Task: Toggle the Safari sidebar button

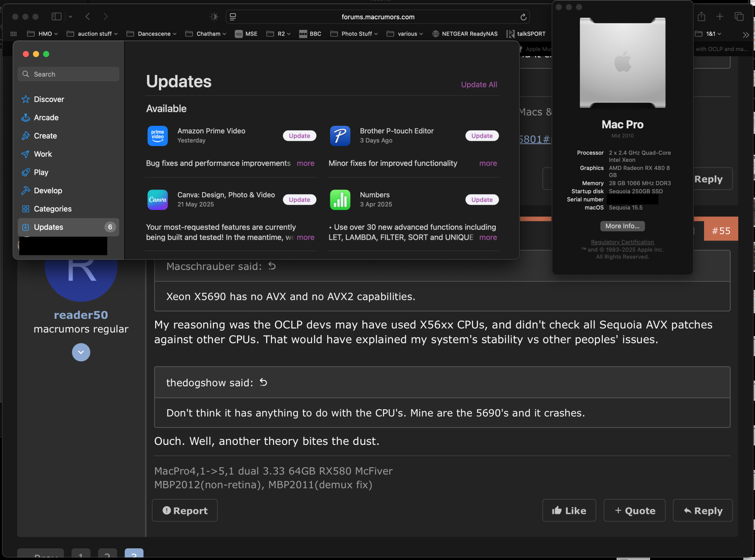Action: coord(57,17)
